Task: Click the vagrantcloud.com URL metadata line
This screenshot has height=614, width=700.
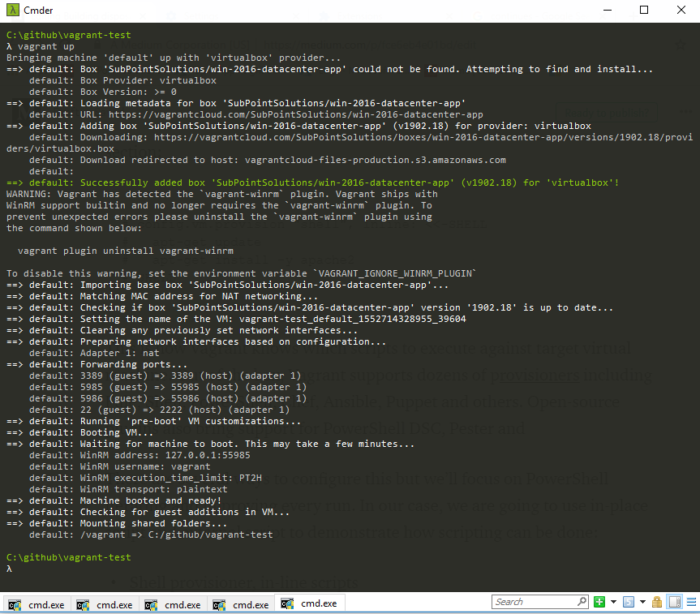Action: click(x=256, y=114)
